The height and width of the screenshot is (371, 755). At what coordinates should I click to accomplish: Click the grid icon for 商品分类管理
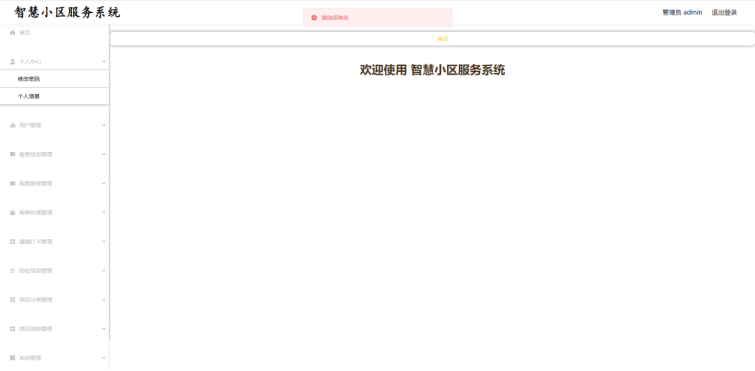click(x=13, y=300)
